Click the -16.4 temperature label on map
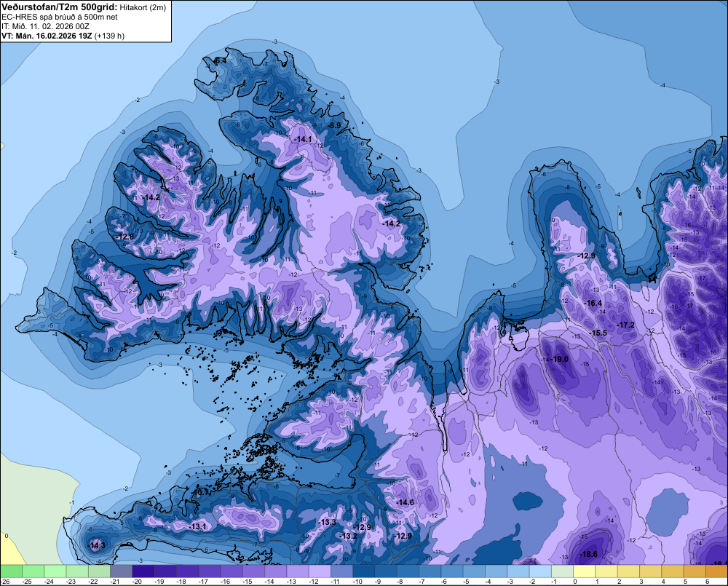Screen dimensions: 728x586 click(593, 304)
